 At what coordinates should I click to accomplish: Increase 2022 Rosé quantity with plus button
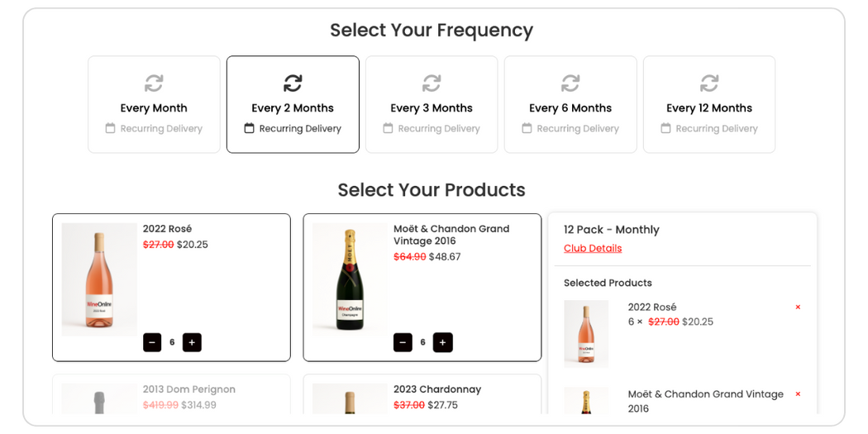click(x=192, y=342)
